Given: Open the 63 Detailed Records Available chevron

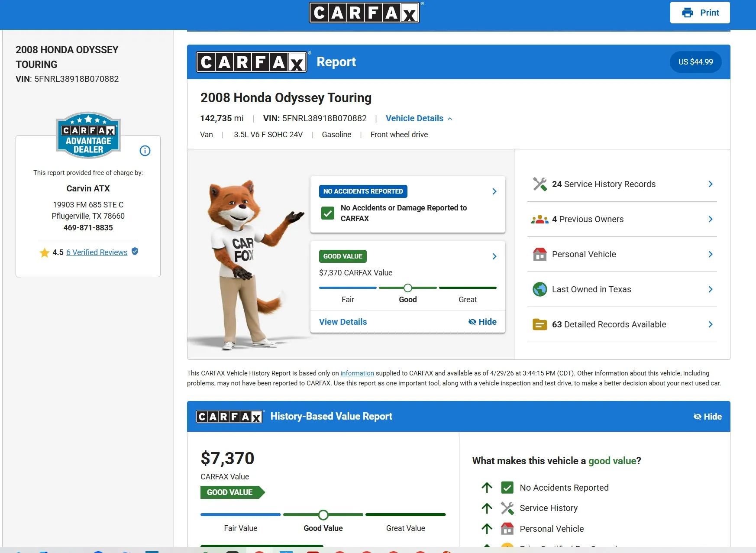Looking at the screenshot, I should (x=711, y=324).
